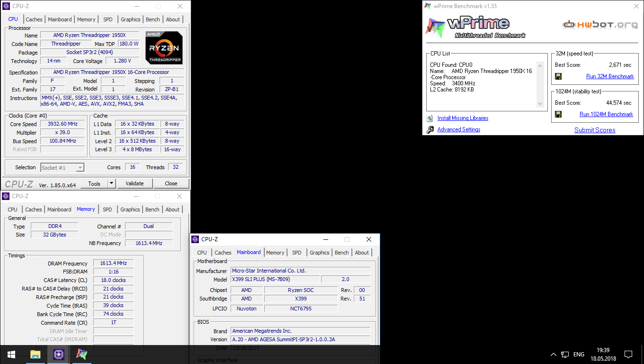Open the Windows Start button
The image size is (644, 364).
coord(11,354)
